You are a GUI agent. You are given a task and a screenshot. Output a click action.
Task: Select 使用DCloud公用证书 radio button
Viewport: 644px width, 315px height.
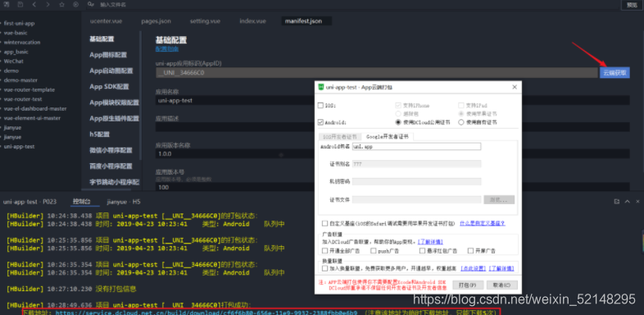[x=397, y=122]
